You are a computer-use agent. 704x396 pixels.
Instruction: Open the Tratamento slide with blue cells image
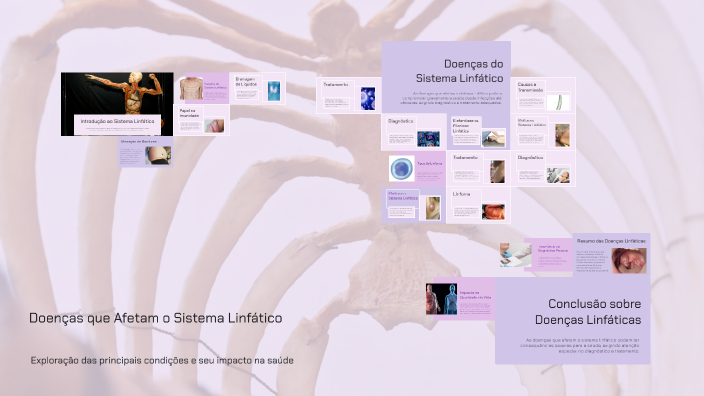tap(349, 95)
